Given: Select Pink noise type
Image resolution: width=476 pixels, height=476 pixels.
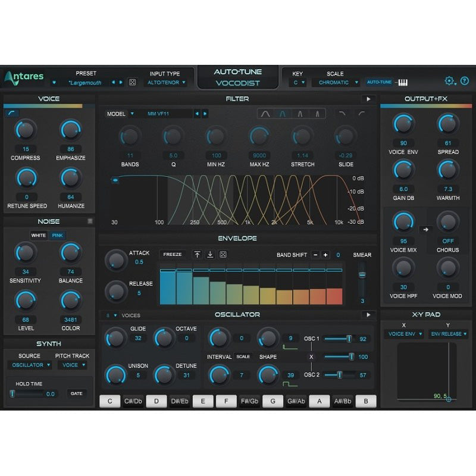Looking at the screenshot, I should (x=57, y=235).
